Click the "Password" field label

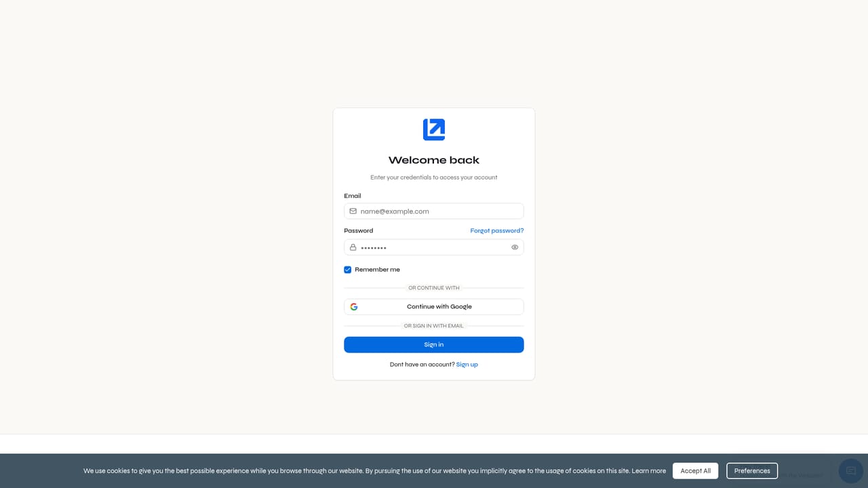point(359,231)
